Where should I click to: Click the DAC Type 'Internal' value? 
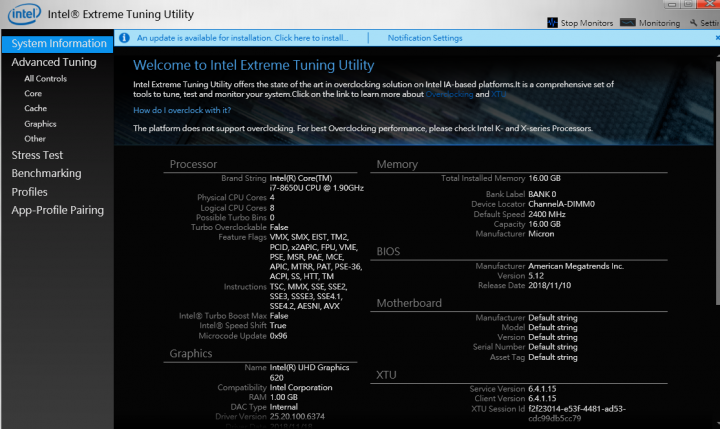tap(283, 407)
